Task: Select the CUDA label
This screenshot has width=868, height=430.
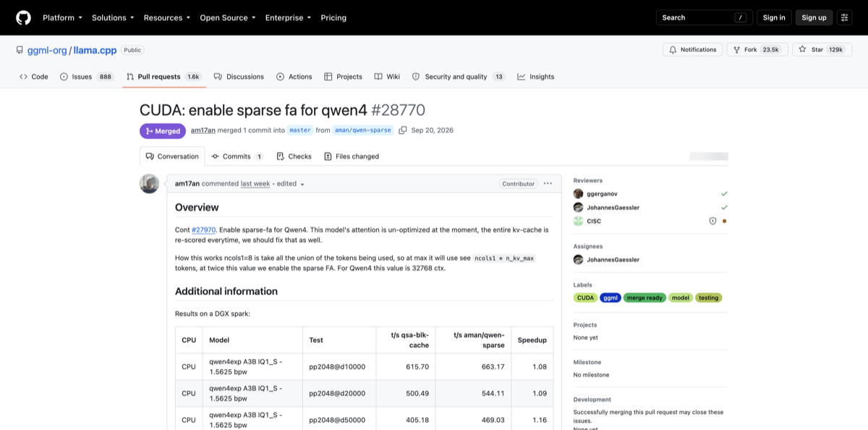Action: 585,298
